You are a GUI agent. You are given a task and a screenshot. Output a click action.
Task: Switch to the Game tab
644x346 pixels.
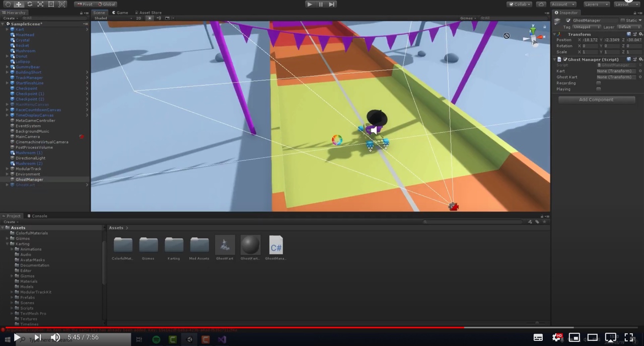pos(120,13)
